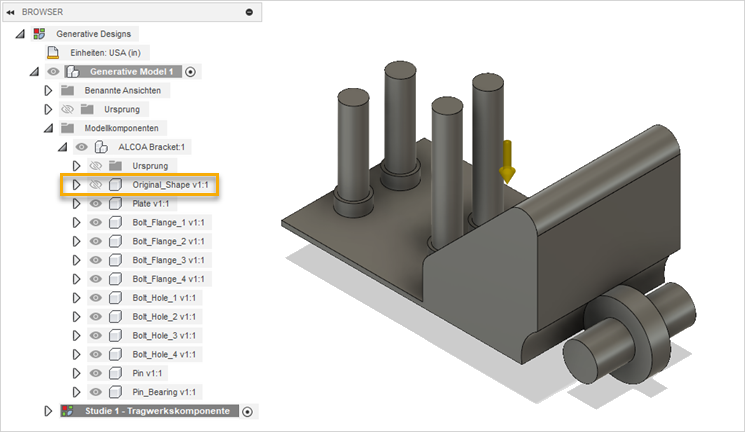Hide the Bolt_Hole_4 v1:1 body
Viewport: 745px width, 432px height.
[96, 355]
